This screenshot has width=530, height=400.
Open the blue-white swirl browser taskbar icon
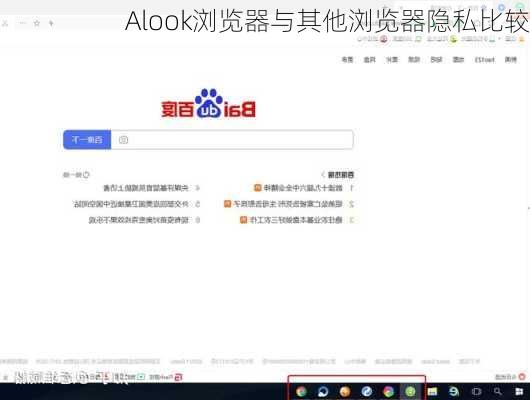click(x=323, y=392)
